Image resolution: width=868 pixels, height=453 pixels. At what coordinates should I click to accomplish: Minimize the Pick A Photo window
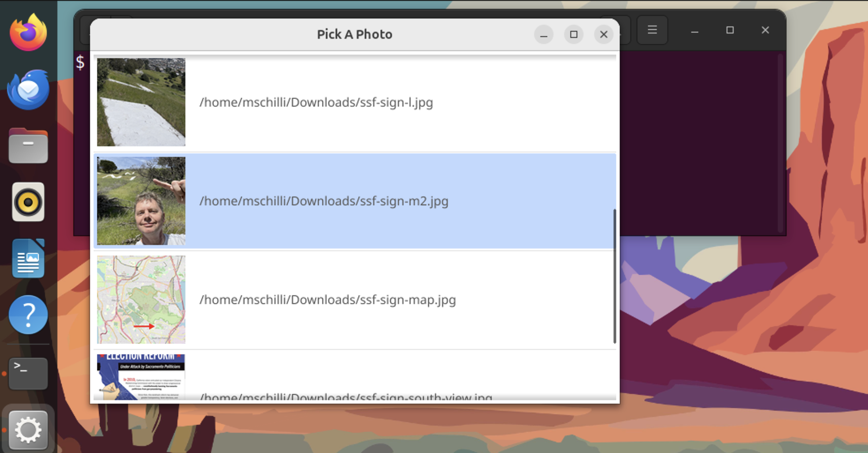click(x=544, y=34)
